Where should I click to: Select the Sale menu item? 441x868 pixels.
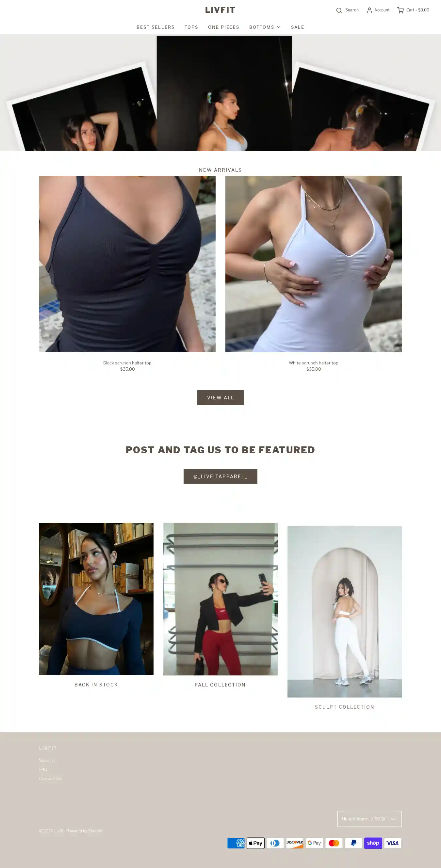tap(297, 27)
